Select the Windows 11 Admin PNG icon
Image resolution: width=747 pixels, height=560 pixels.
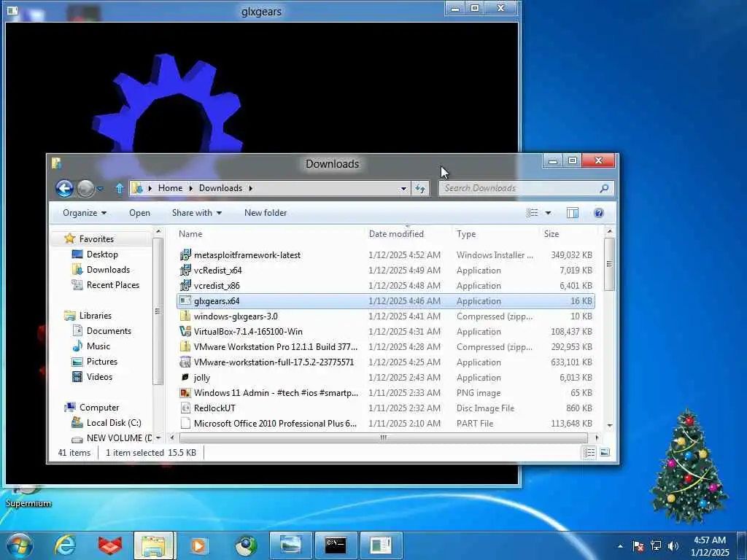[x=185, y=393]
